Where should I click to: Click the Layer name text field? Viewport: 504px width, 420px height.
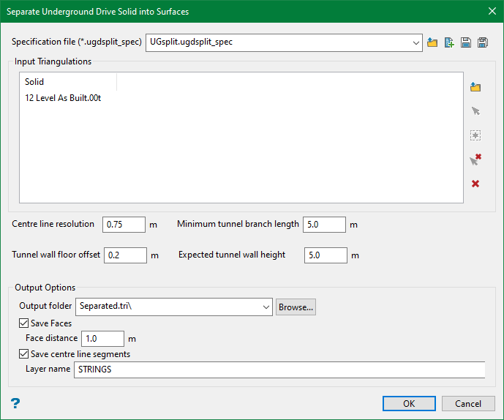(x=279, y=370)
